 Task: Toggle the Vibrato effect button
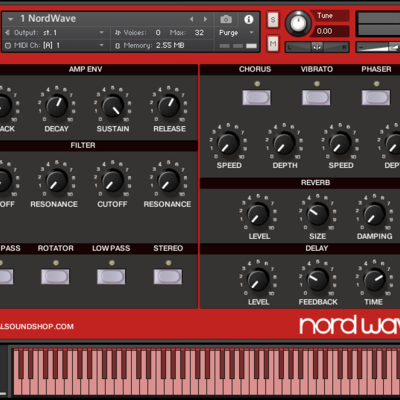[316, 97]
